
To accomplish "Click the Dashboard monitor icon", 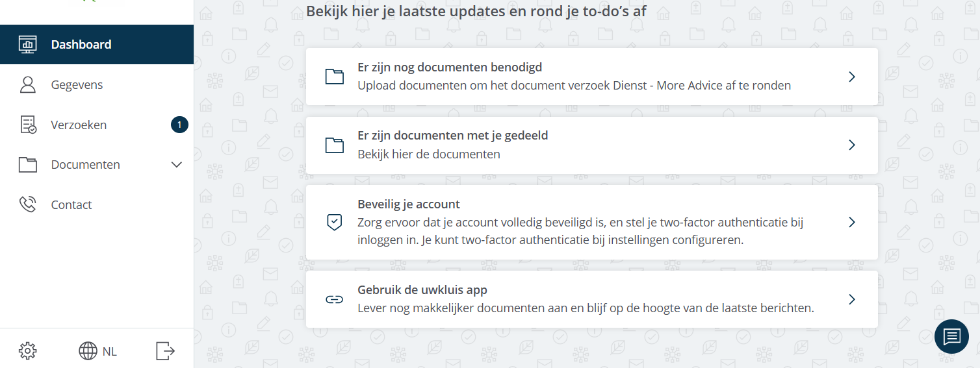I will pos(28,45).
